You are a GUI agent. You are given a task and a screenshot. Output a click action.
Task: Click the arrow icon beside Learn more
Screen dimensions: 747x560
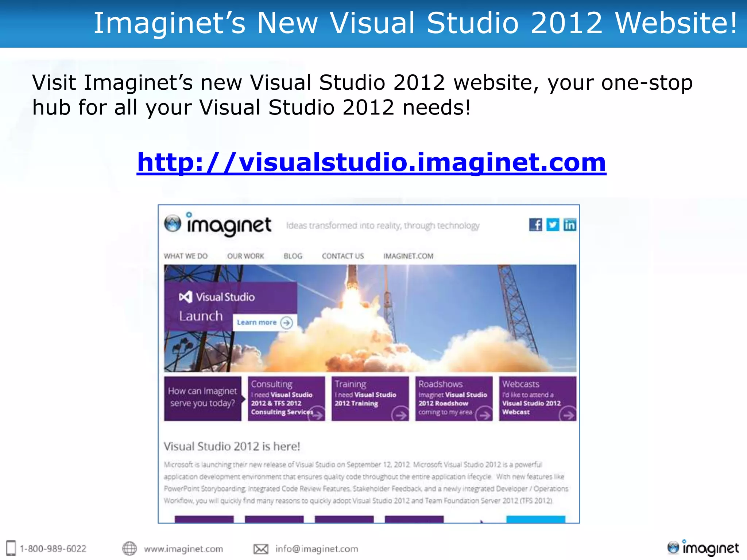point(287,323)
